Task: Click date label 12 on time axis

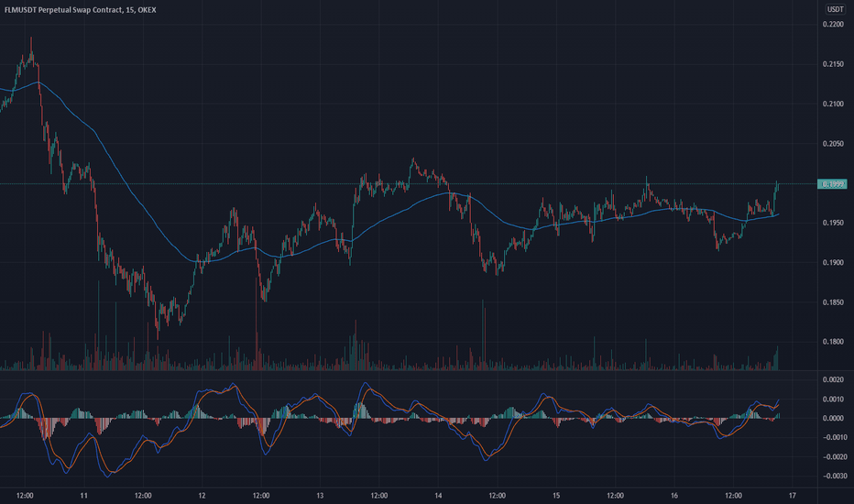Action: click(x=203, y=496)
